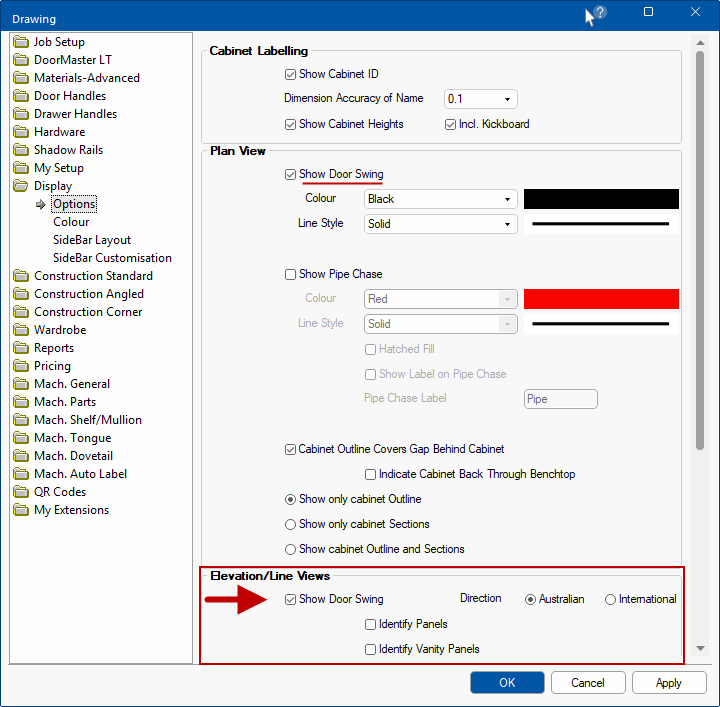Screen dimensions: 720x707
Task: Click the Job Setup folder icon
Action: (x=22, y=42)
